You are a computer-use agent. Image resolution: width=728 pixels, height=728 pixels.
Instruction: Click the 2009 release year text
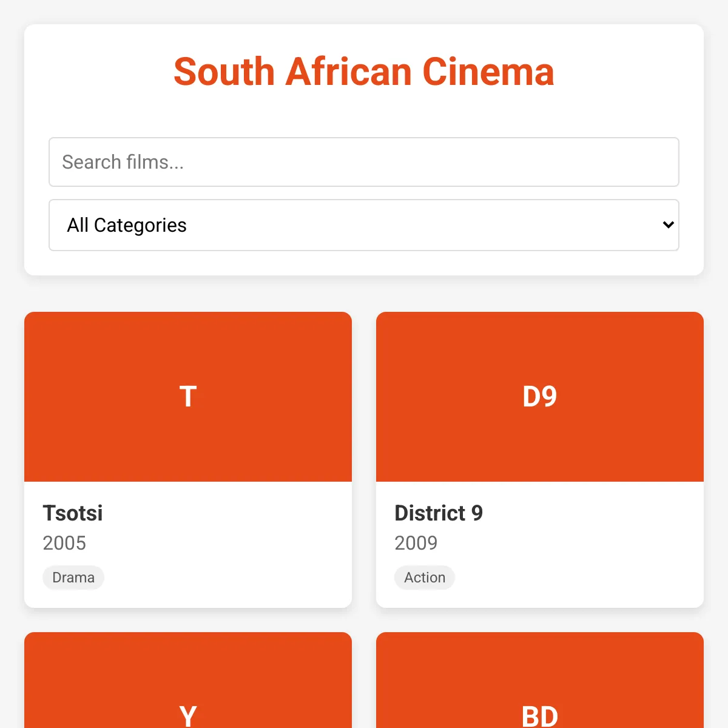416,543
